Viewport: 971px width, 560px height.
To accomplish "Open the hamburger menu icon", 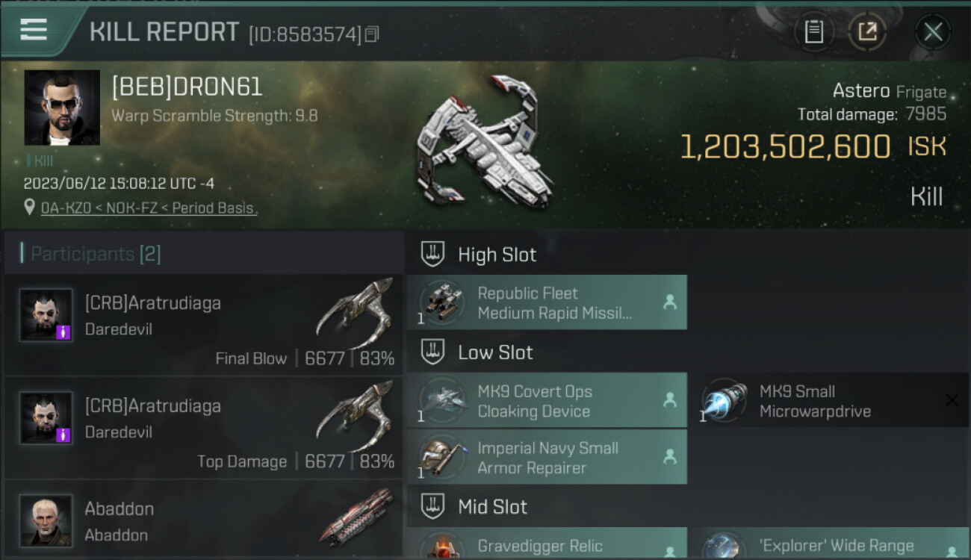I will (x=34, y=30).
